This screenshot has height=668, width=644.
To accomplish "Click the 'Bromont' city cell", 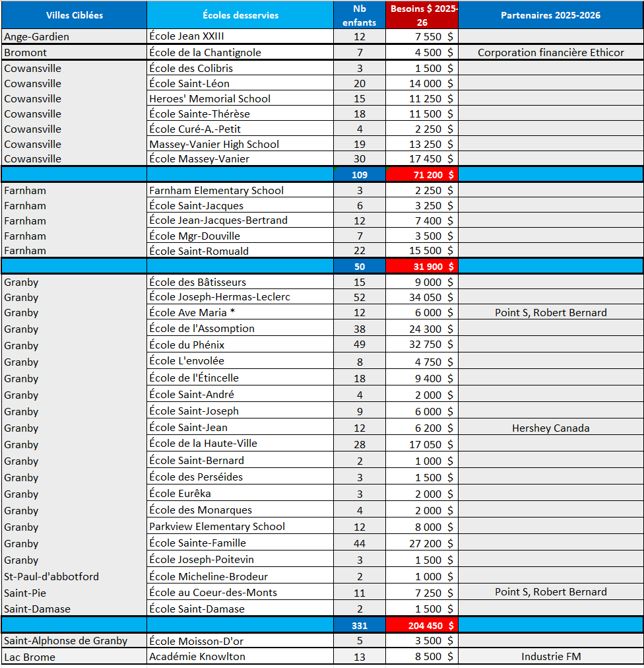I will (x=74, y=52).
